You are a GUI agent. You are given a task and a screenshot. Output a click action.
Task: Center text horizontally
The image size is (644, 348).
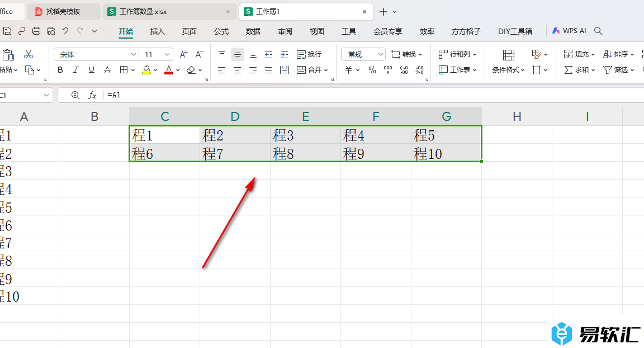tap(238, 70)
